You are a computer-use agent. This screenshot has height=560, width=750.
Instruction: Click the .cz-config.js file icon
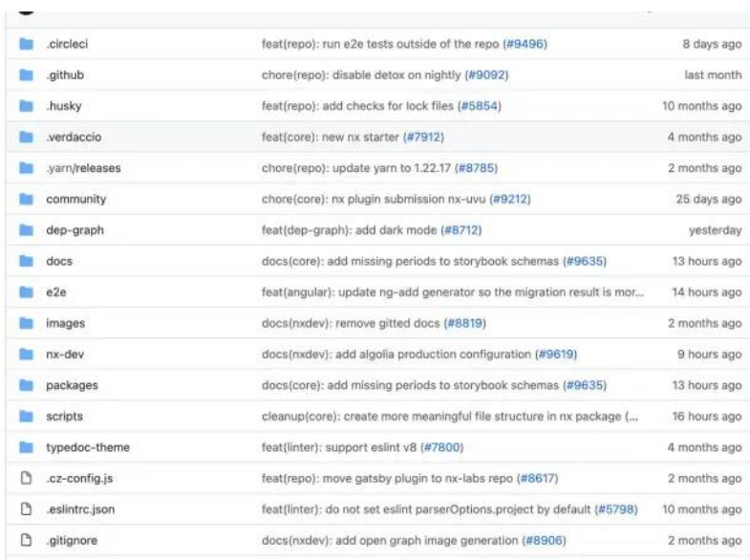pos(27,478)
